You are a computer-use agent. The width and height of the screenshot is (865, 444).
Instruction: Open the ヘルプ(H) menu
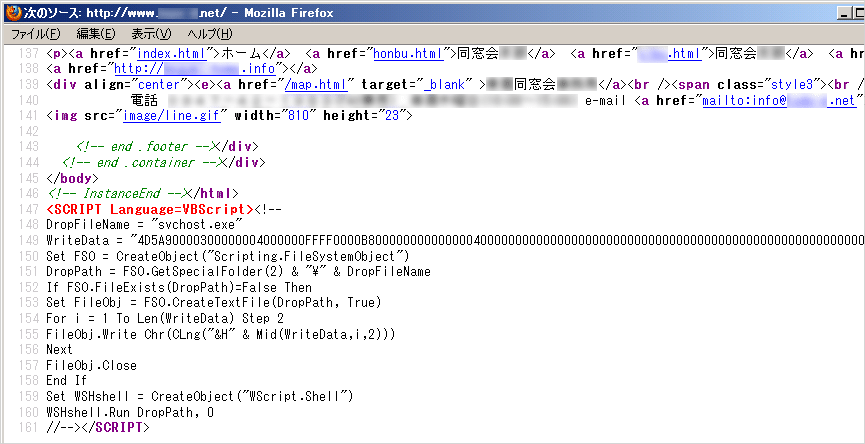210,34
